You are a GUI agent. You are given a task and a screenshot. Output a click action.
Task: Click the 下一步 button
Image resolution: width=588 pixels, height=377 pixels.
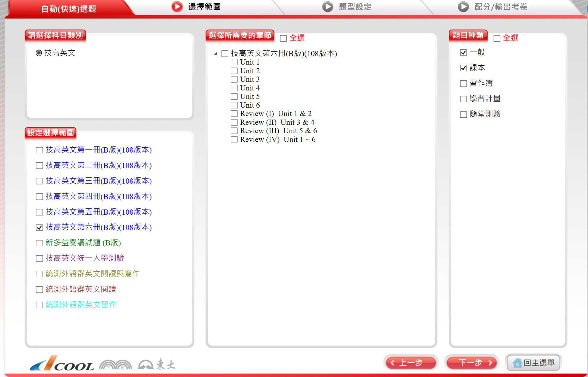click(x=472, y=363)
